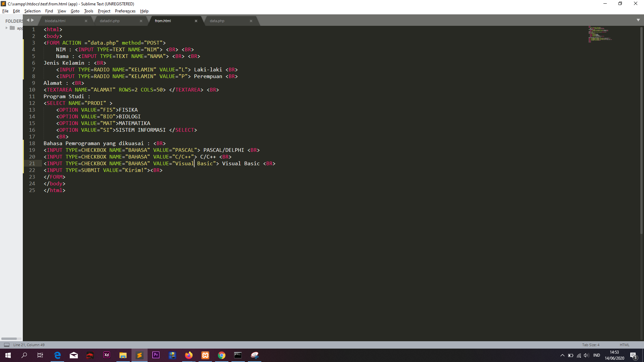This screenshot has height=362, width=644.
Task: Close the biodata.html tab
Action: (86, 21)
